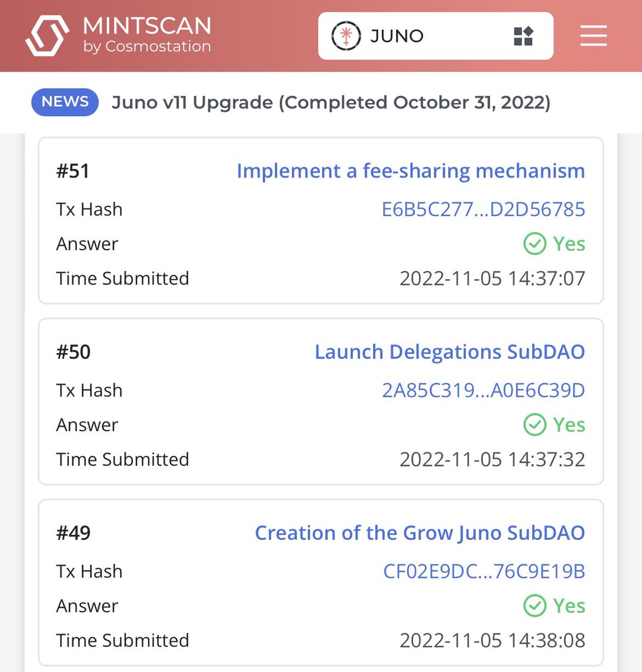
Task: Select timestamp 2022-11-05 14:37:07
Action: point(492,278)
